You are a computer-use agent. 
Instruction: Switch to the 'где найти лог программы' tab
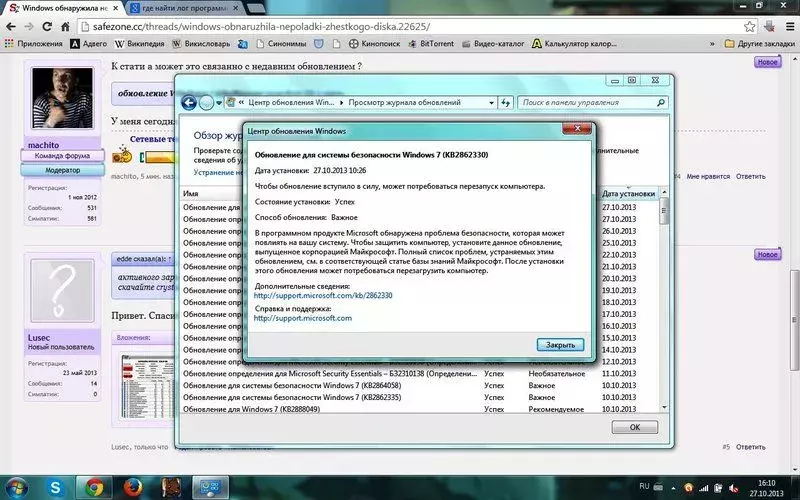coord(184,8)
